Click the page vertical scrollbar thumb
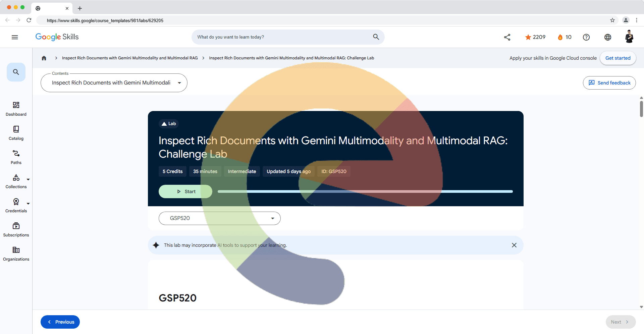644x334 pixels. (641, 109)
